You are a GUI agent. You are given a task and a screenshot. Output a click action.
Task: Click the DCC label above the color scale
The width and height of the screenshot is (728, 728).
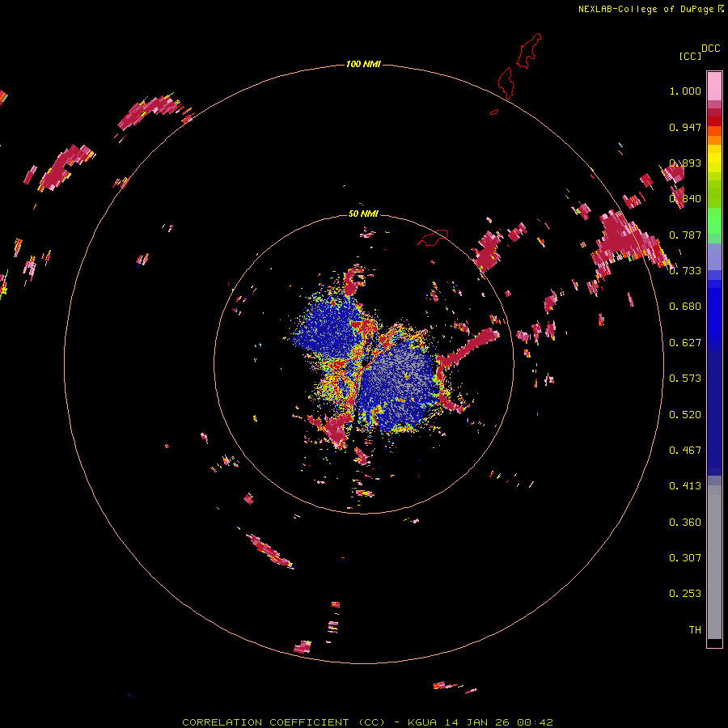[x=711, y=49]
